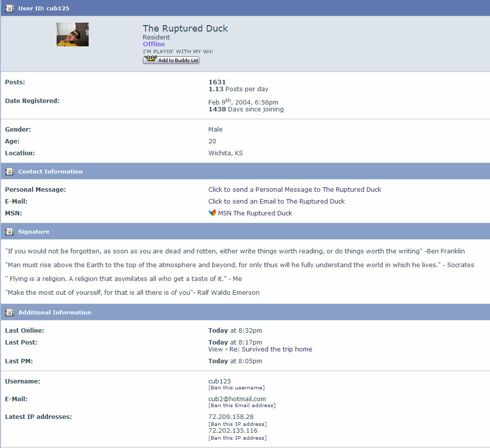Click the Last PM: label

(x=19, y=361)
